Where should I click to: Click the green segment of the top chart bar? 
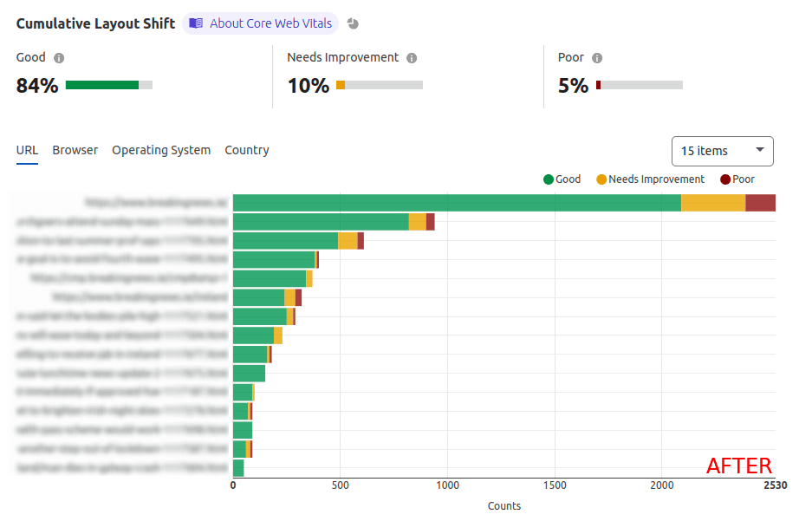(x=457, y=203)
